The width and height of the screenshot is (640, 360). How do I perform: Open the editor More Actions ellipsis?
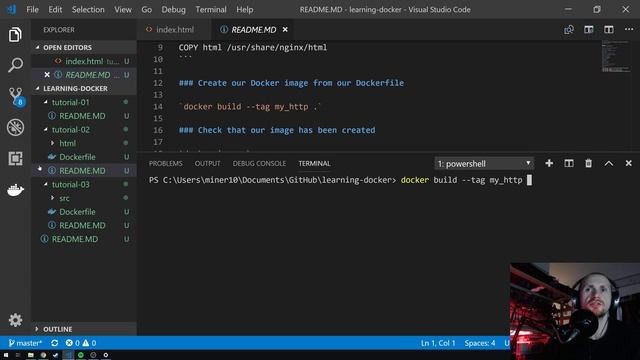click(x=629, y=29)
